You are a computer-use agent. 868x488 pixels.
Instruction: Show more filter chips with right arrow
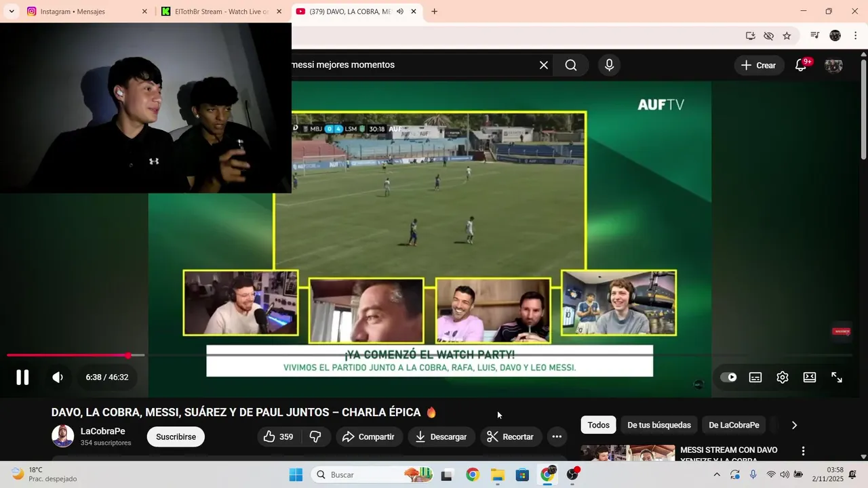(794, 425)
